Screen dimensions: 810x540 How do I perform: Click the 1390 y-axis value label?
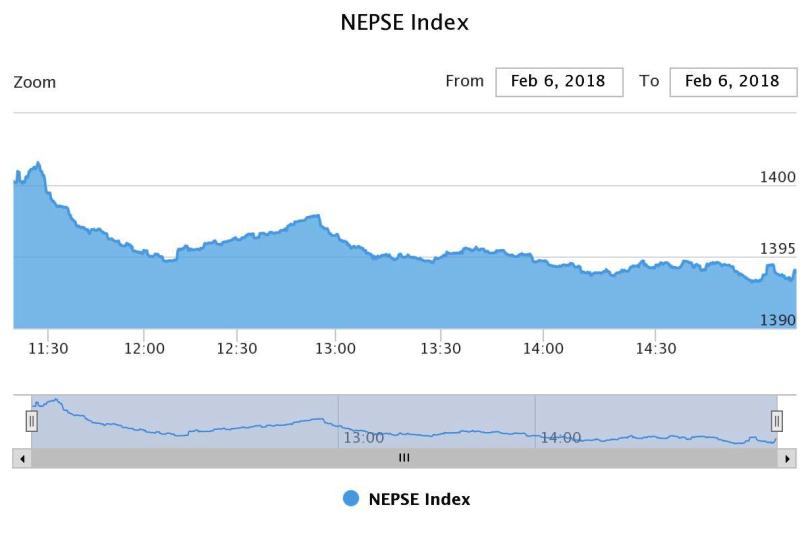tap(778, 321)
